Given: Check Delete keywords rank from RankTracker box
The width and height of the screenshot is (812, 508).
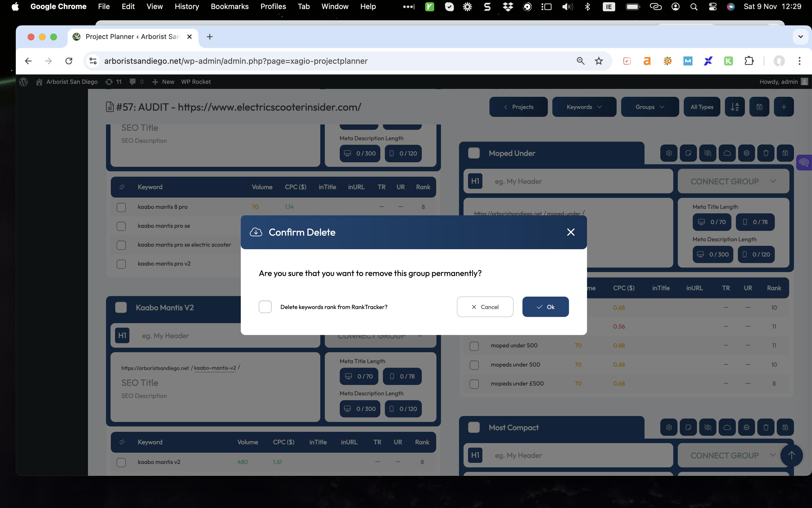Looking at the screenshot, I should (265, 307).
